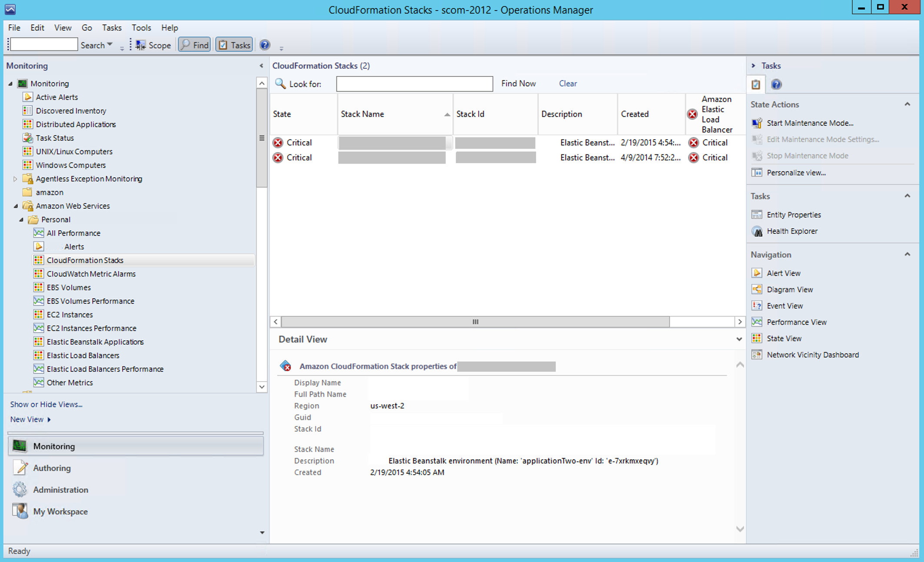Viewport: 924px width, 562px height.
Task: Toggle the Find button in toolbar
Action: 195,45
